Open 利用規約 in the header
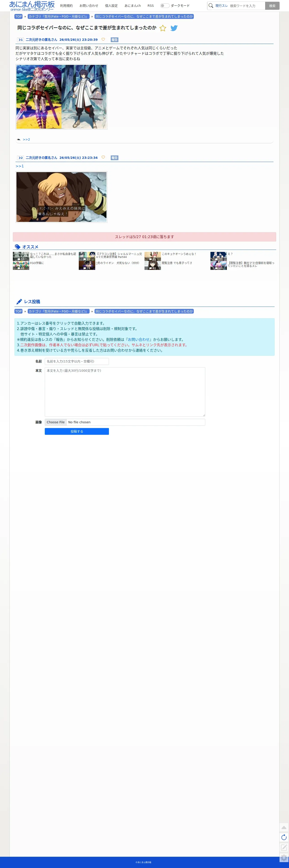The image size is (289, 868). pyautogui.click(x=66, y=6)
